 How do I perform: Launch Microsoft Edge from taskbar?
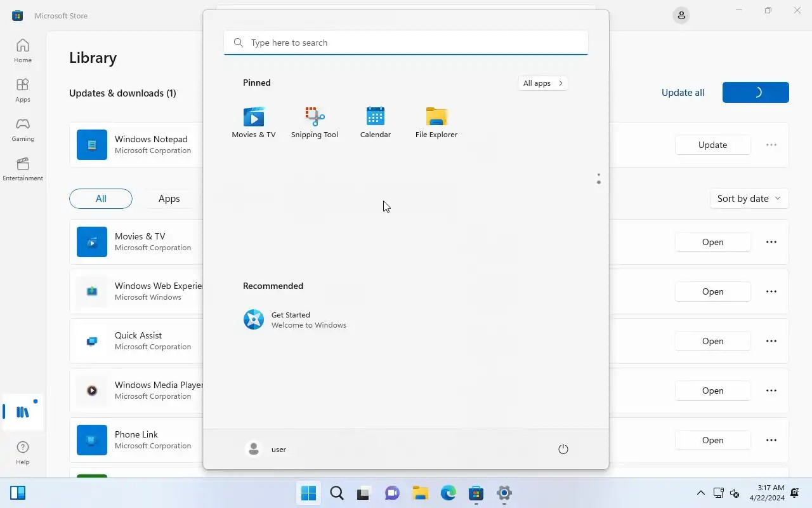[449, 493]
